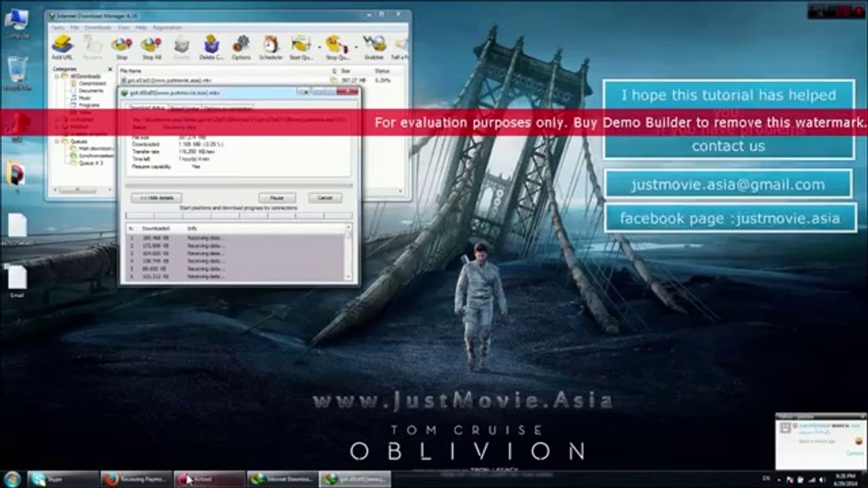Click the Stop All toolbar icon
Screen dimensions: 868x488
tap(151, 48)
